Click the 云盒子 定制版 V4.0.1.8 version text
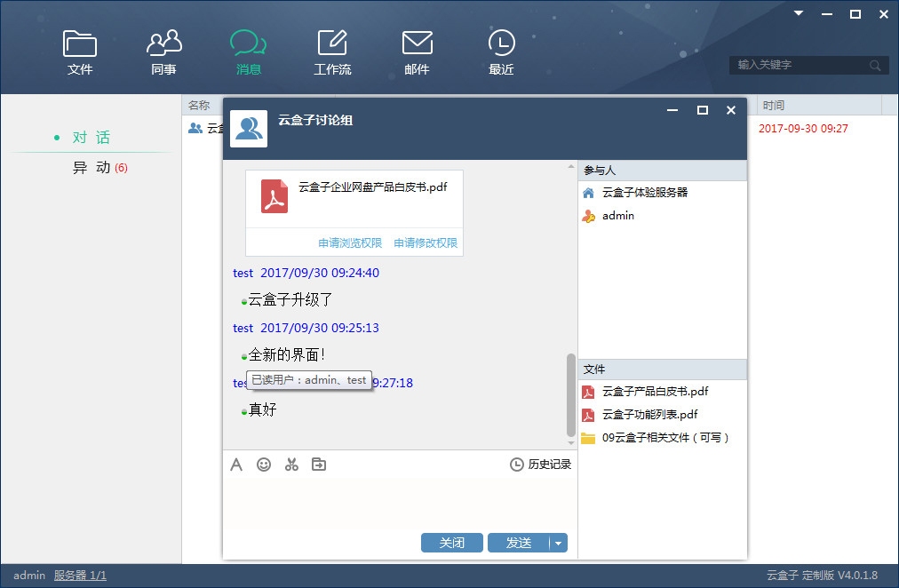The width and height of the screenshot is (899, 588). pos(823,576)
